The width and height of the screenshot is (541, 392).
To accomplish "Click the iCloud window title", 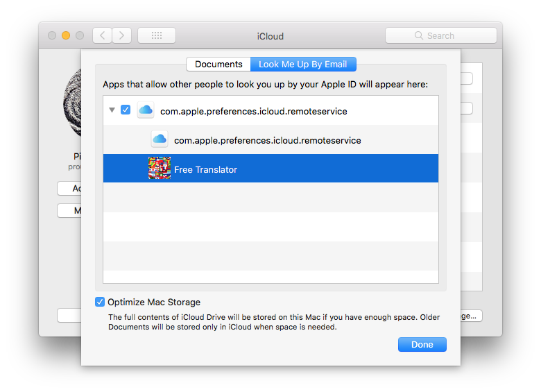I will (x=270, y=36).
